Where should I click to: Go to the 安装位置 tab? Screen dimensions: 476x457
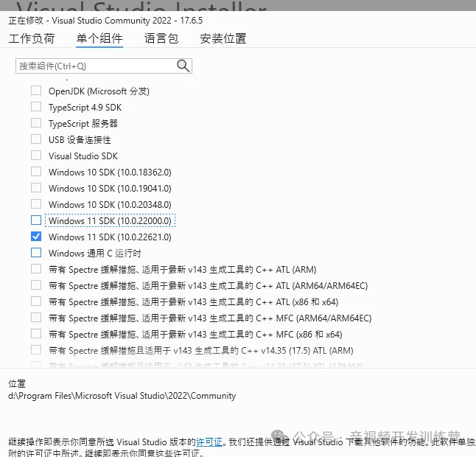point(223,38)
